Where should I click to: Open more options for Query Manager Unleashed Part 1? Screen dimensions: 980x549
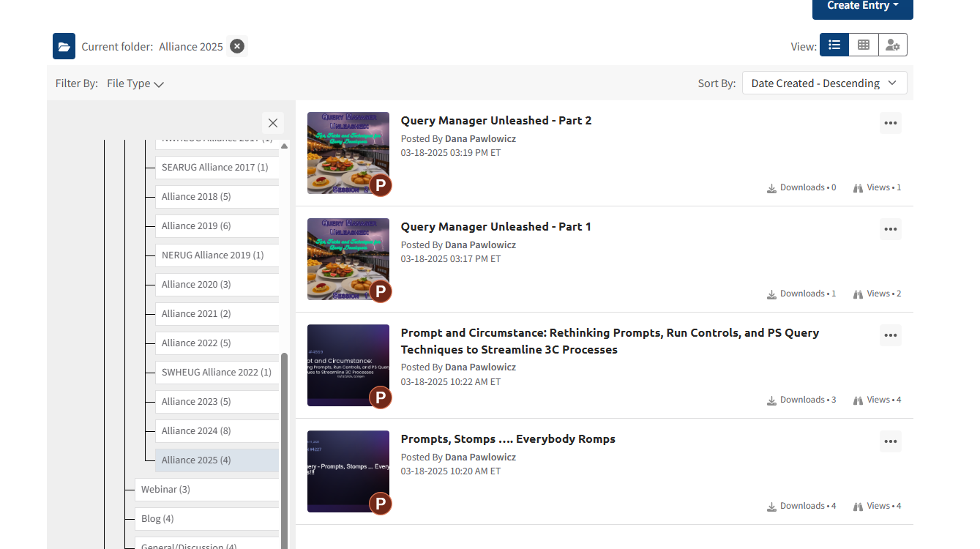891,229
